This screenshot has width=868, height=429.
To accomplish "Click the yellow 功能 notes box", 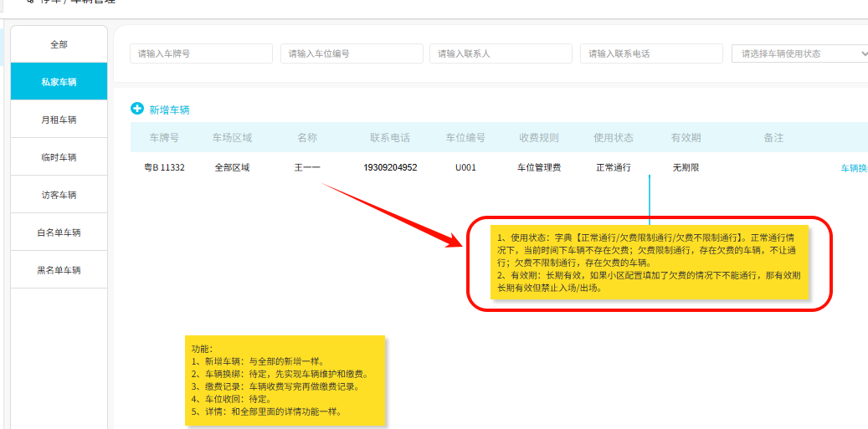I will [x=285, y=380].
